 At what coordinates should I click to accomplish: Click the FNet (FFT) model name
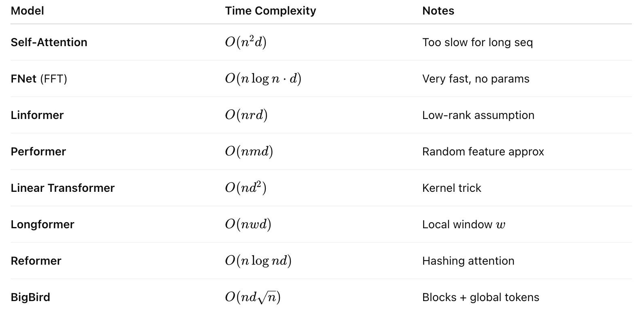[x=39, y=79]
